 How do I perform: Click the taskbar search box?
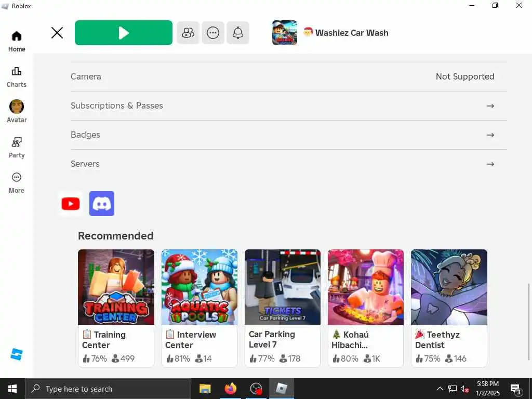point(108,389)
